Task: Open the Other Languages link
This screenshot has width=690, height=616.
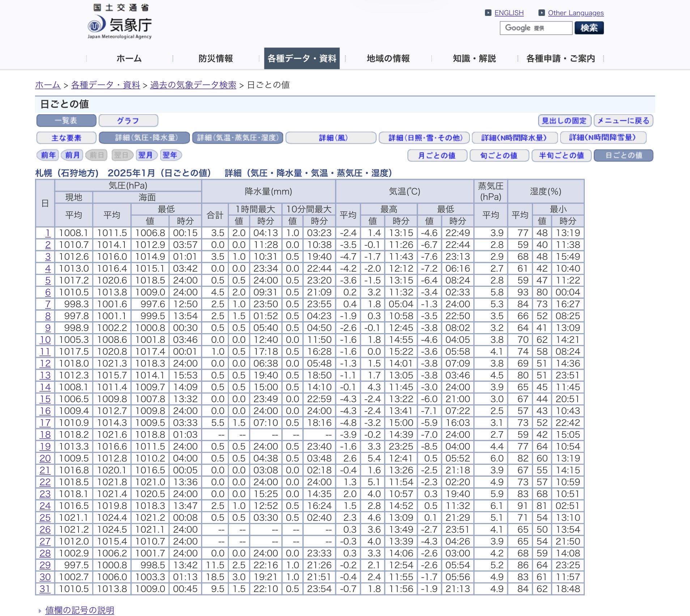Action: [576, 13]
